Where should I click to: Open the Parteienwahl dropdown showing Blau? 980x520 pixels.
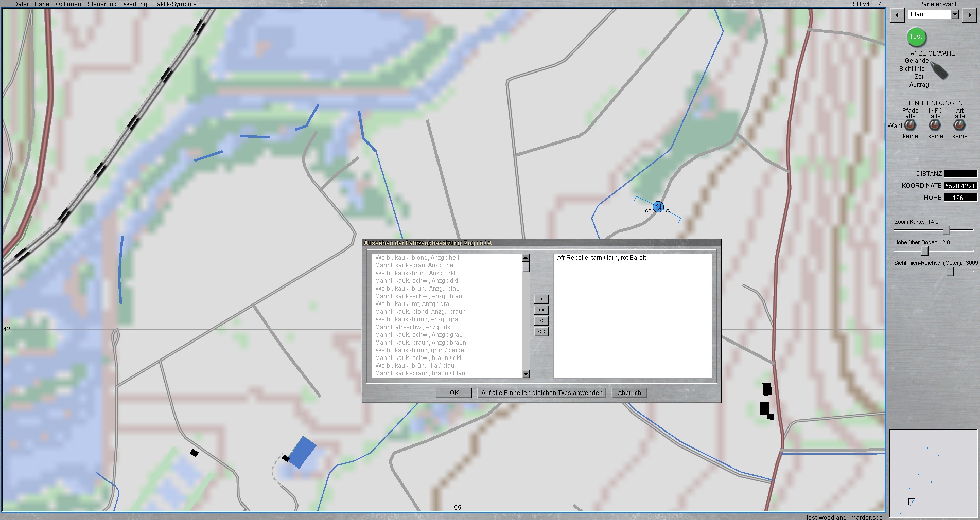tap(955, 15)
